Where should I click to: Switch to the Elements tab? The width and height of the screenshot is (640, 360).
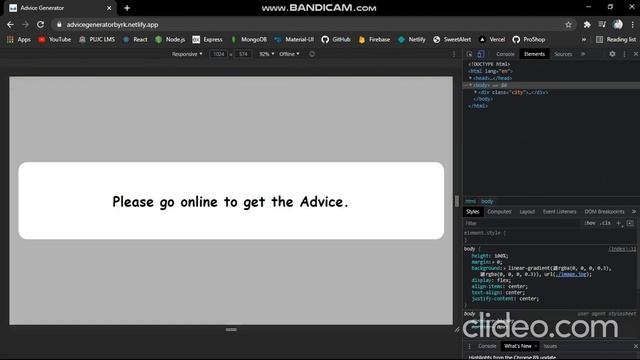pos(534,54)
